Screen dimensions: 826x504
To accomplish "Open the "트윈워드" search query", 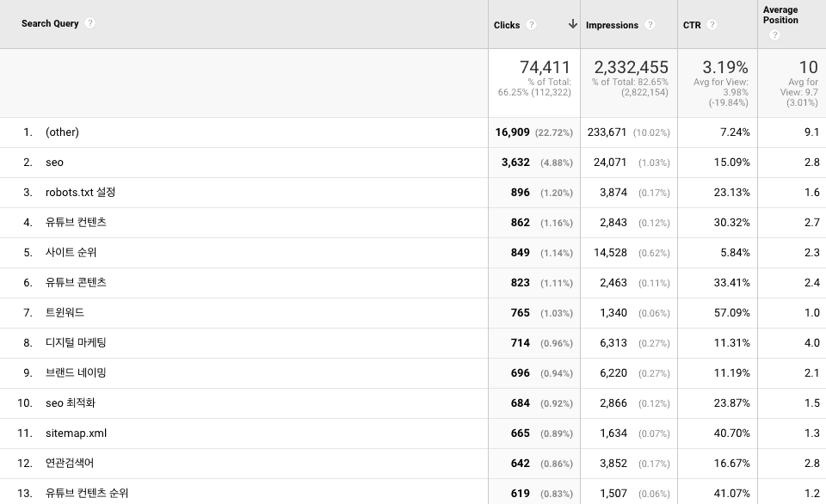I will pyautogui.click(x=65, y=313).
